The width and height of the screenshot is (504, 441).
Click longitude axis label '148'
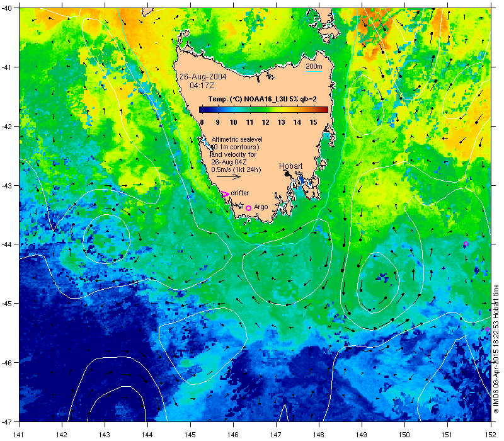pos(319,435)
